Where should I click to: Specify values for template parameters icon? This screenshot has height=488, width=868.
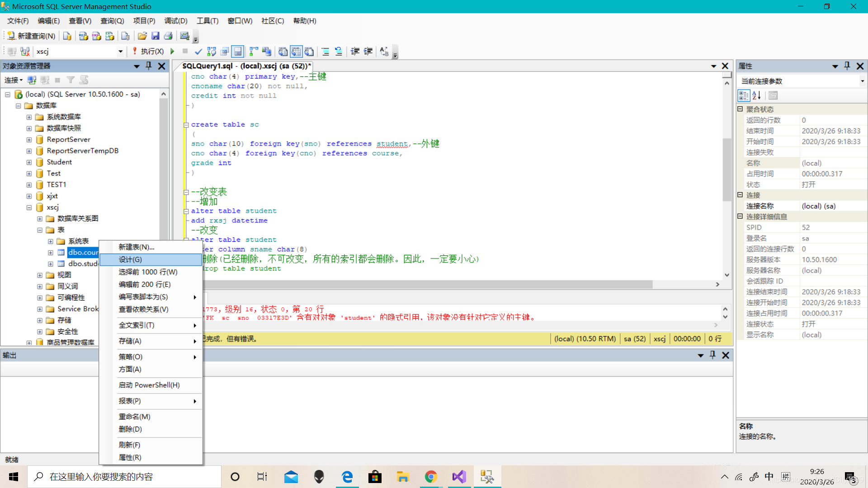pos(384,52)
